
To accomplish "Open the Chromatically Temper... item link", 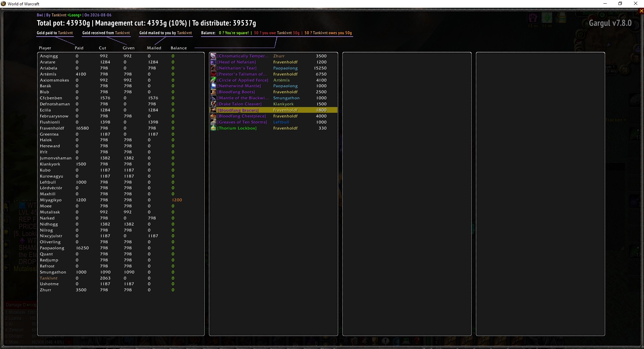I will click(243, 56).
